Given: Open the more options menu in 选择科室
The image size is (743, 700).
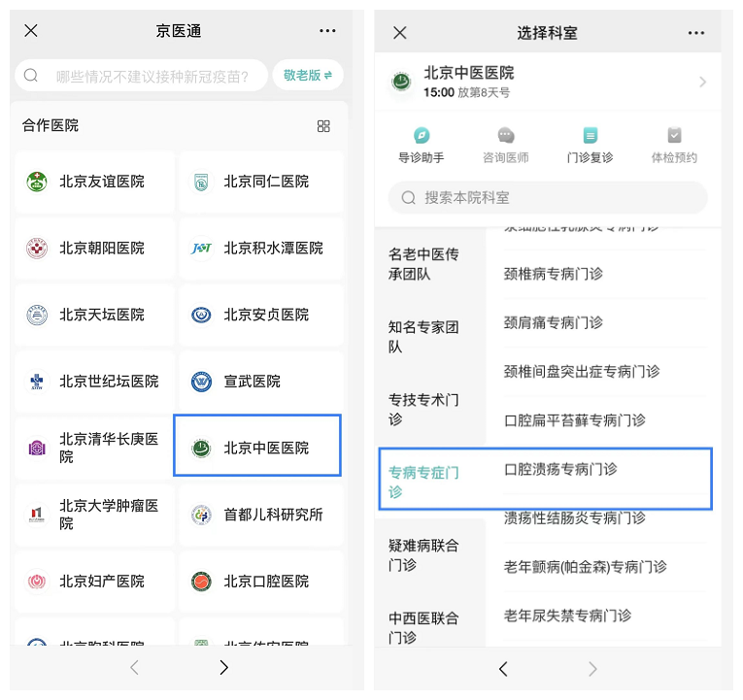Looking at the screenshot, I should 696,33.
